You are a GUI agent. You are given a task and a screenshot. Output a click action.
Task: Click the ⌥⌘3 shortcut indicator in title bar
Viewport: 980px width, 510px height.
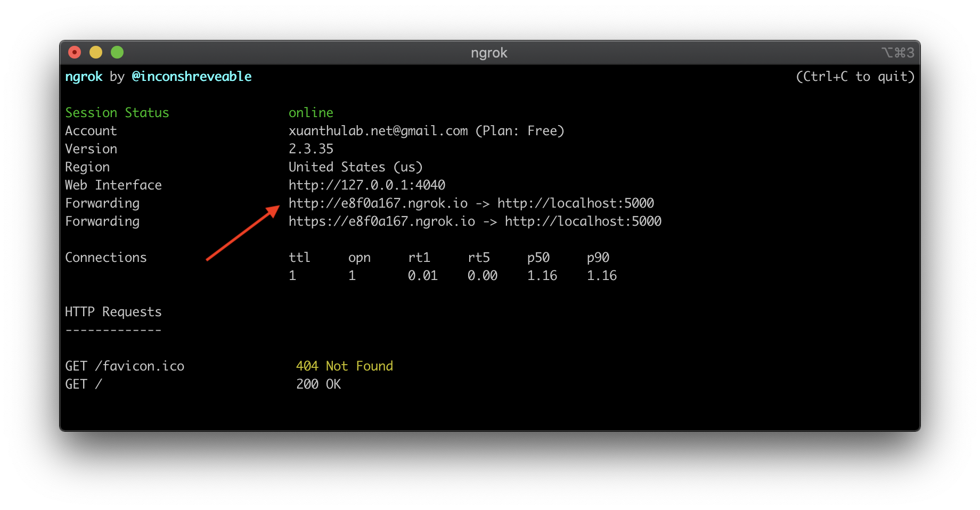pos(898,53)
